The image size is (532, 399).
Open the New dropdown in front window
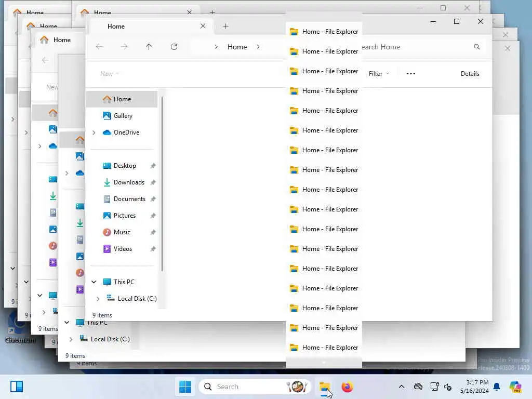109,74
